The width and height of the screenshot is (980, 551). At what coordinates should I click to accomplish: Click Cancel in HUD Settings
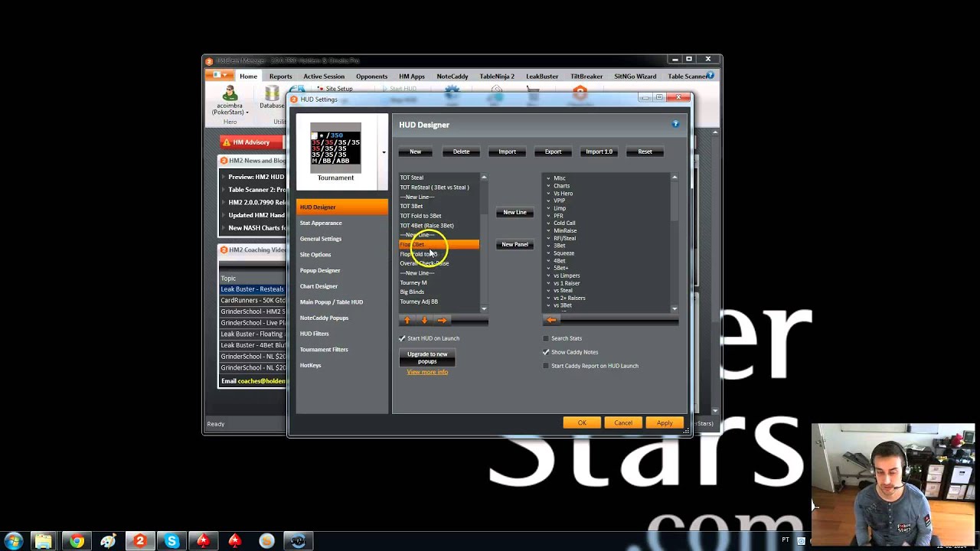pyautogui.click(x=623, y=423)
